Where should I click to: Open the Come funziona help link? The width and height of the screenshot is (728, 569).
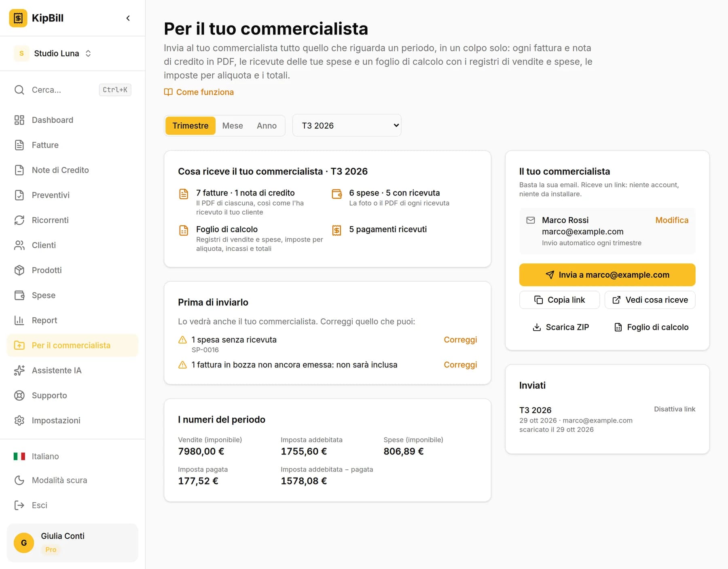click(199, 92)
